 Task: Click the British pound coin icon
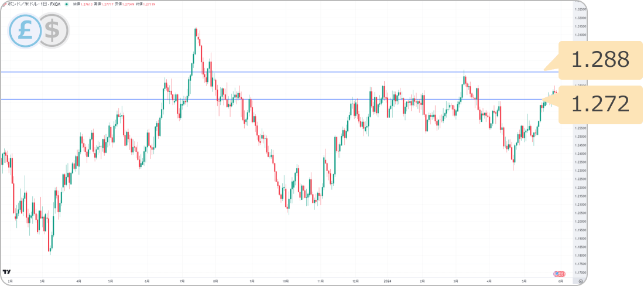(25, 30)
